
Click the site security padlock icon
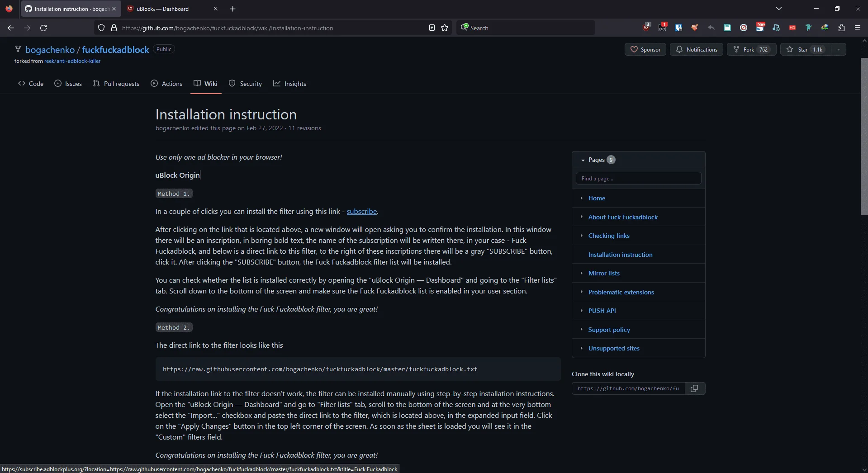(x=114, y=28)
